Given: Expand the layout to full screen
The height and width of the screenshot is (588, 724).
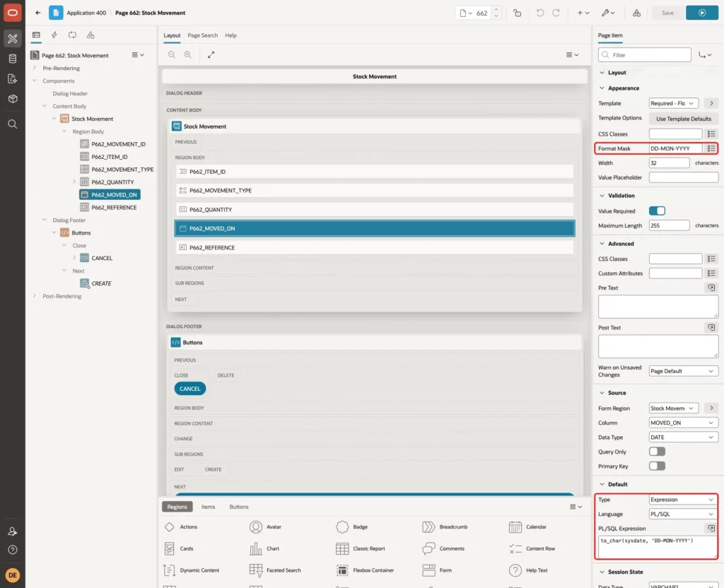Looking at the screenshot, I should tap(211, 55).
